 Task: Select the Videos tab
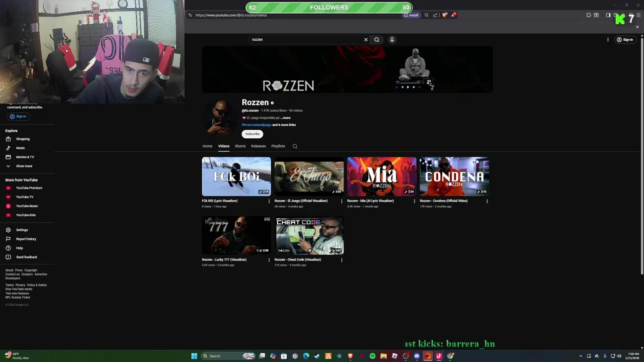point(224,146)
